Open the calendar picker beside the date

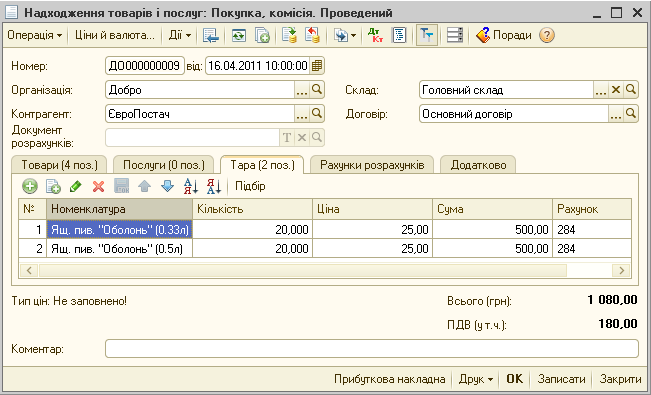317,66
